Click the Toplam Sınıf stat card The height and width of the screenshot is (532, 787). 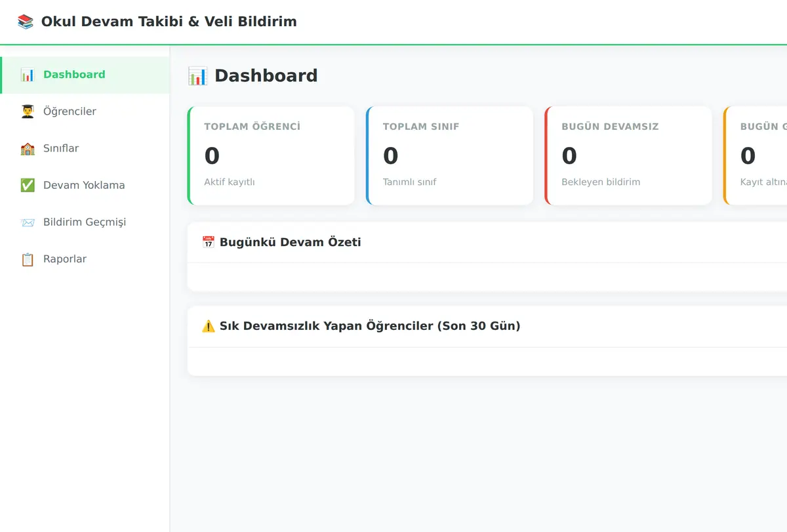[450, 155]
